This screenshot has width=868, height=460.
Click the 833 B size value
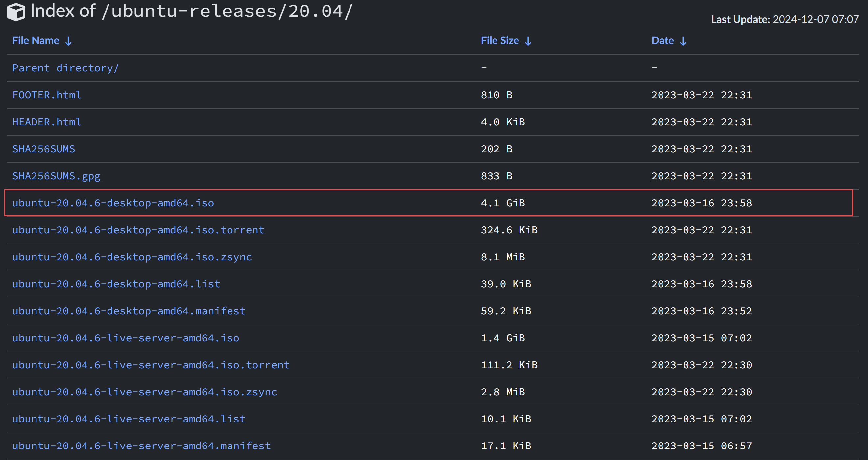pyautogui.click(x=496, y=176)
